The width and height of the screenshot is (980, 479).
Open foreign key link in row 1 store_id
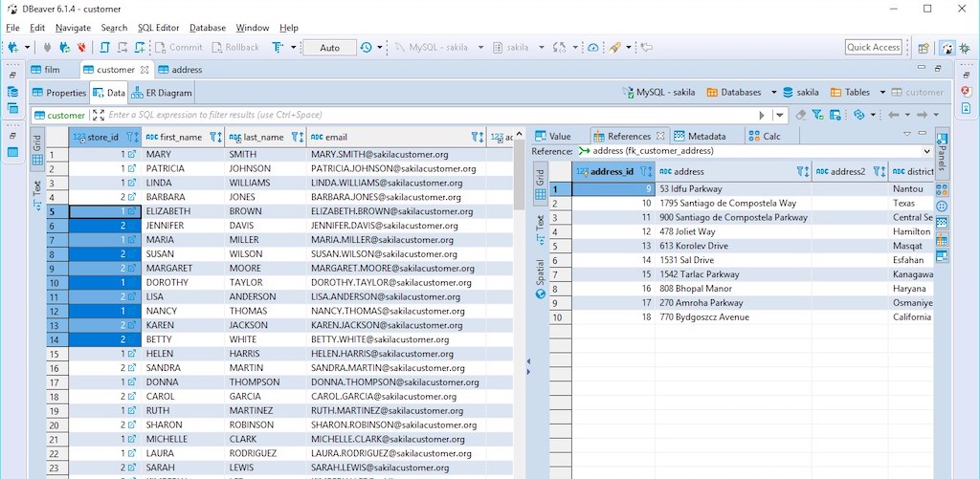coord(132,154)
